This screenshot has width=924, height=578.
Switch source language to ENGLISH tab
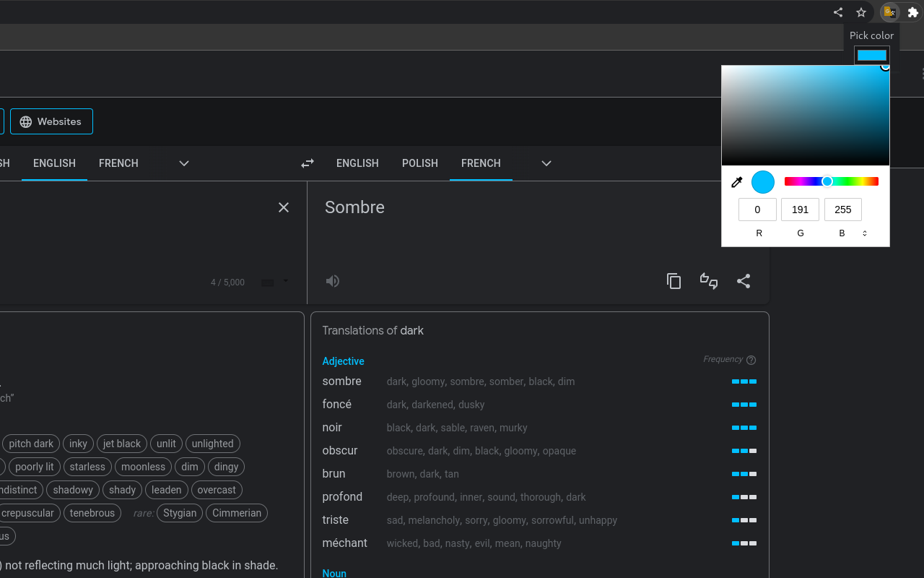pos(54,163)
